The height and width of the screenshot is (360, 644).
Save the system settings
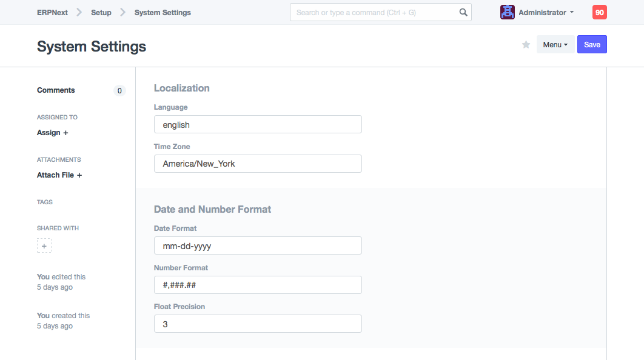click(x=591, y=45)
